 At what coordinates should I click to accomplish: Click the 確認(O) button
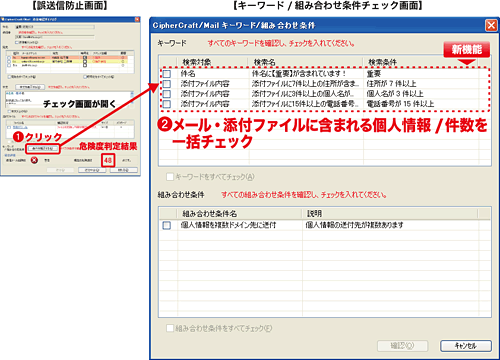[402, 346]
